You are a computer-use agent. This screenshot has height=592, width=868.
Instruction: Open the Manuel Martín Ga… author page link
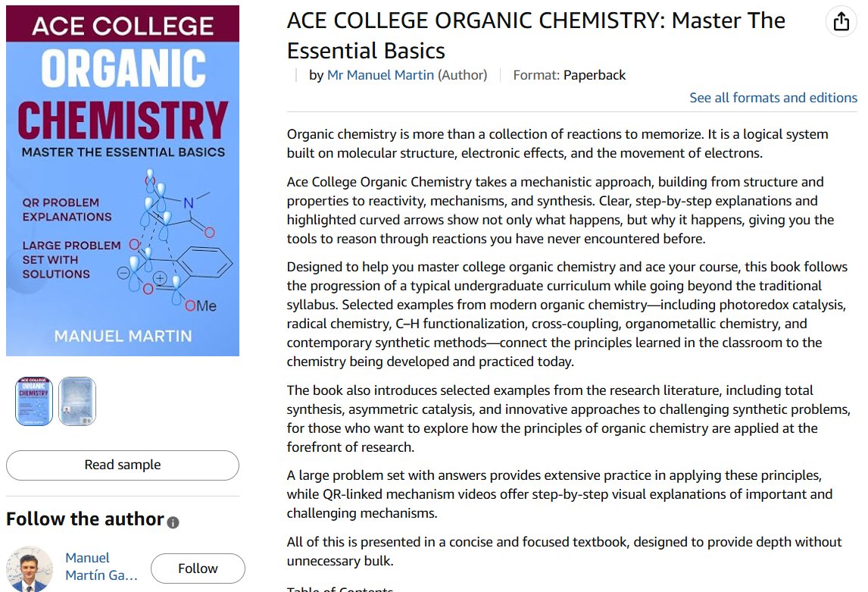pos(101,566)
